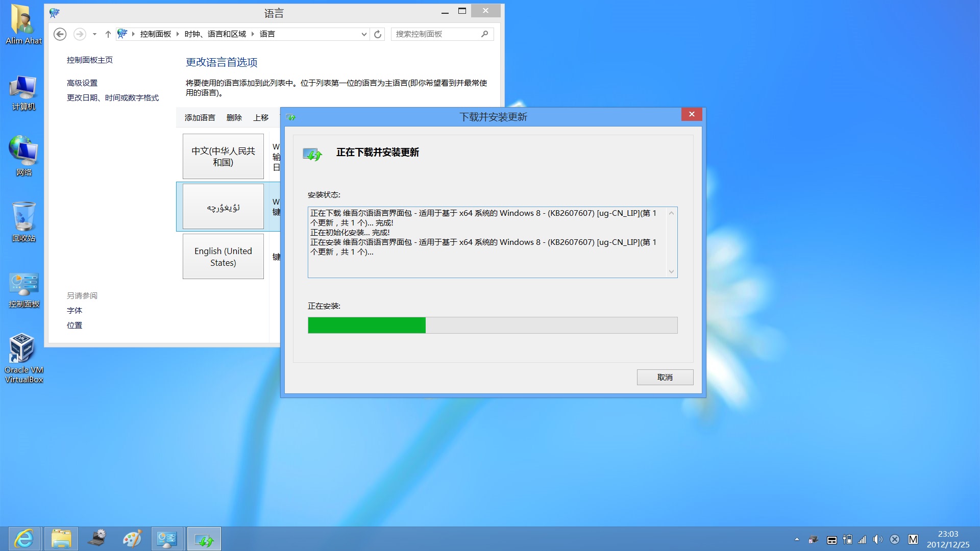Image resolution: width=980 pixels, height=551 pixels.
Task: Open 高级设置 in the sidebar
Action: 82,83
